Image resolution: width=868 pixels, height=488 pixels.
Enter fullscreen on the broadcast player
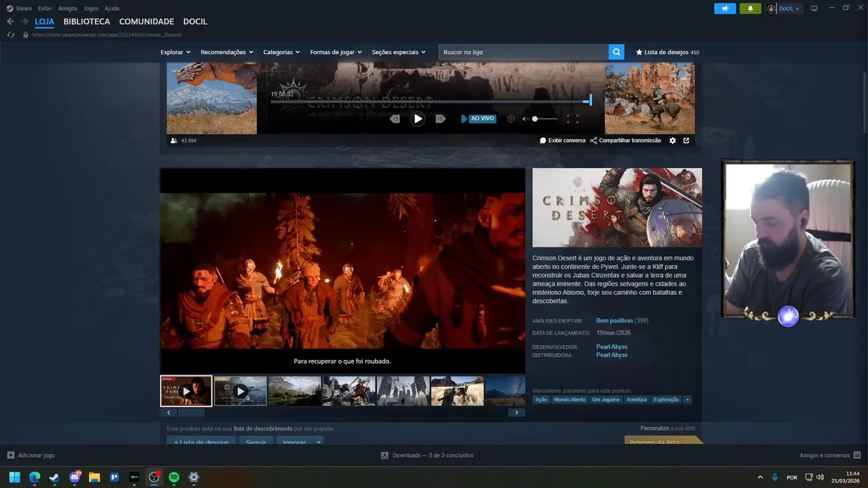(572, 119)
